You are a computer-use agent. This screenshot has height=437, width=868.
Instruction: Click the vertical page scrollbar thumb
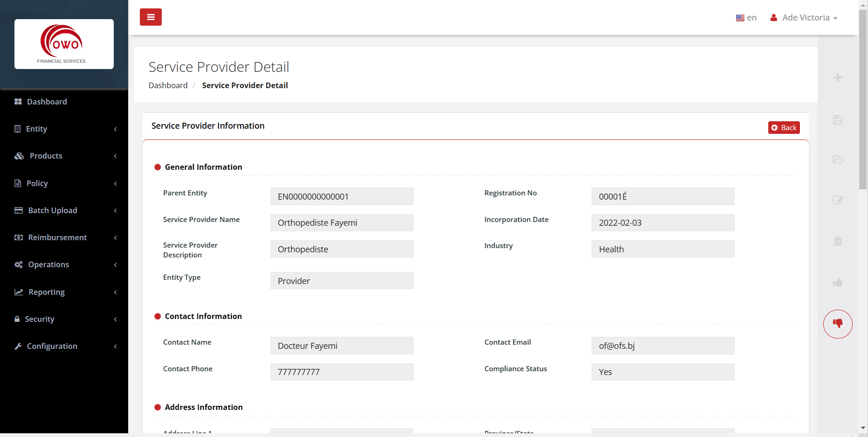863,99
